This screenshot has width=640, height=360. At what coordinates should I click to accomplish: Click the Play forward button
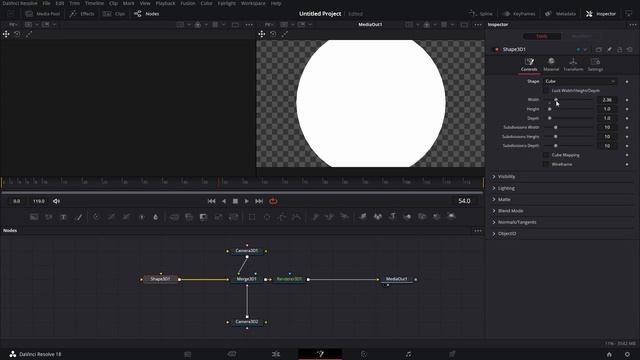coord(247,201)
